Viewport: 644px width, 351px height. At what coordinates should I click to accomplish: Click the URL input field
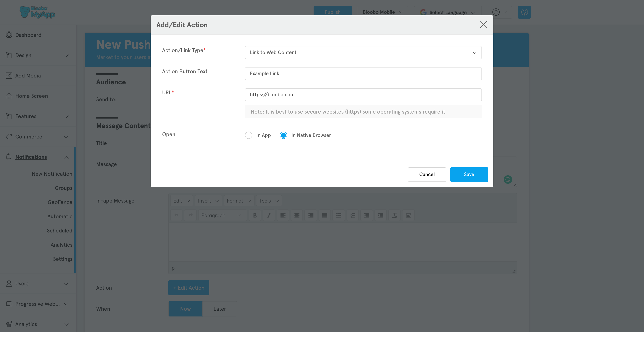pyautogui.click(x=363, y=95)
